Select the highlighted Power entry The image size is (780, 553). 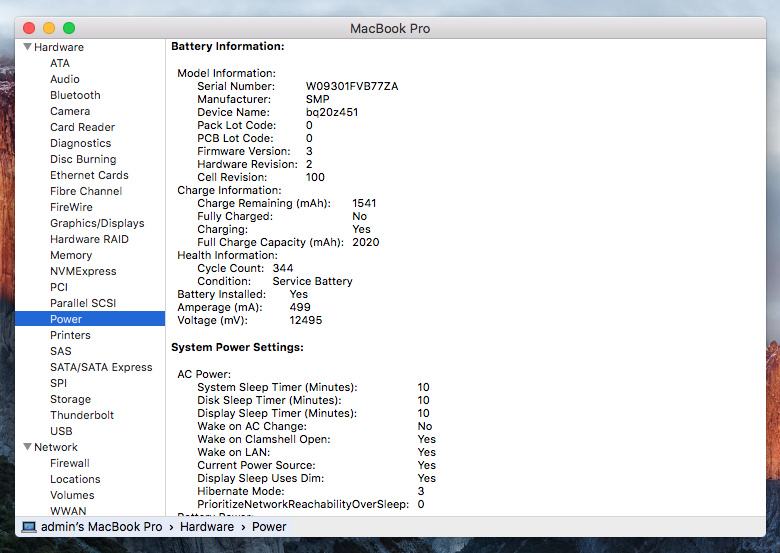pyautogui.click(x=90, y=319)
